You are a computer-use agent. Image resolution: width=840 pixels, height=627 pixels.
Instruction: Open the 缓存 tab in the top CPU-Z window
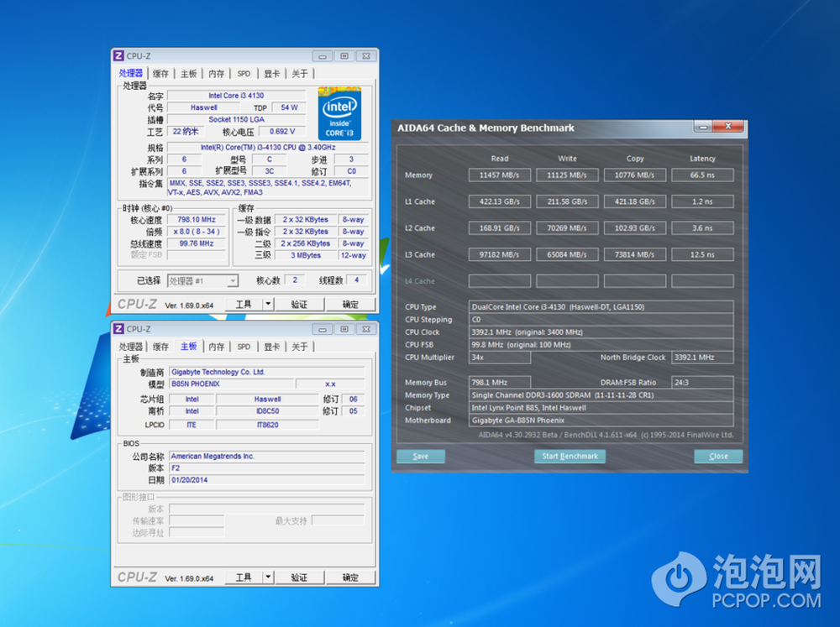click(160, 73)
